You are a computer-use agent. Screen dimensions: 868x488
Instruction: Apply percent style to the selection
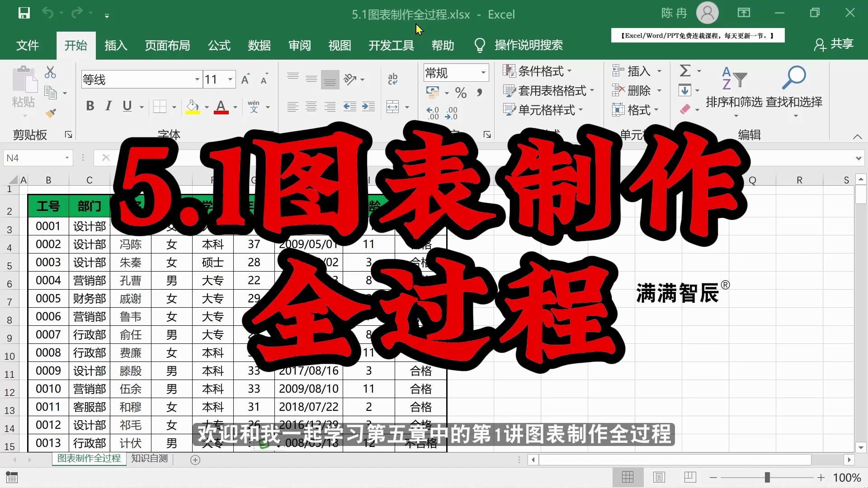(x=461, y=93)
